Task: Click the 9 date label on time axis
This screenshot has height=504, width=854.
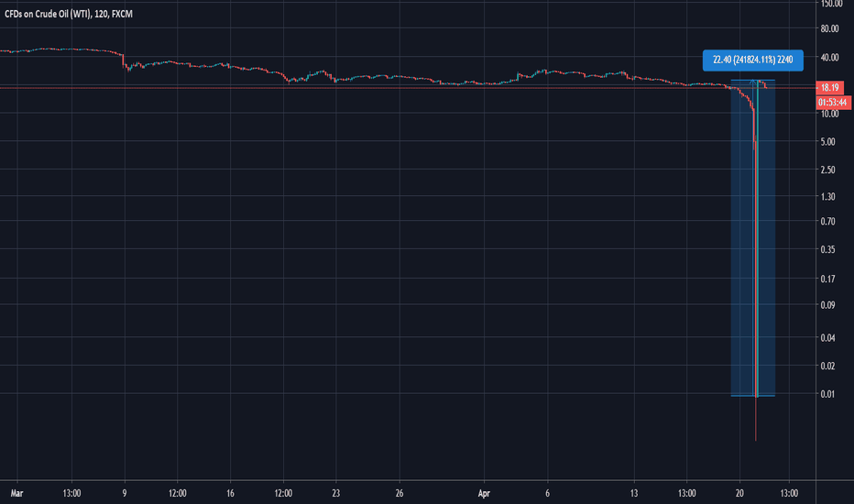Action: click(125, 493)
